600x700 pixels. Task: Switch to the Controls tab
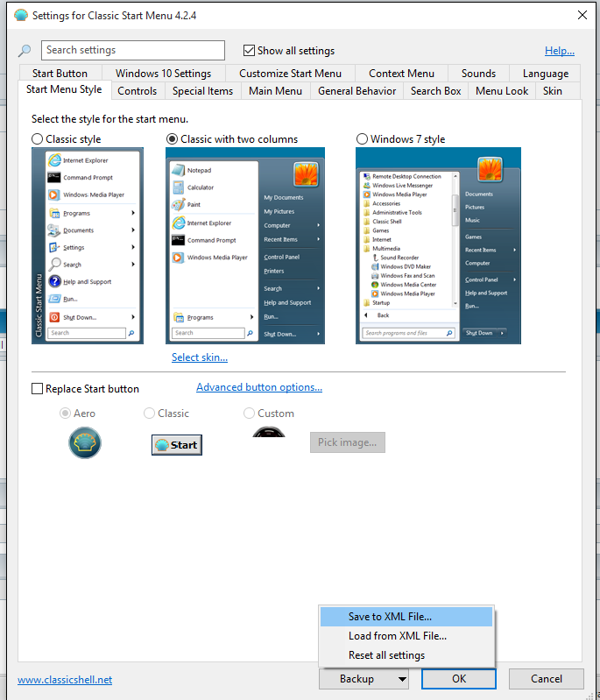[x=137, y=91]
